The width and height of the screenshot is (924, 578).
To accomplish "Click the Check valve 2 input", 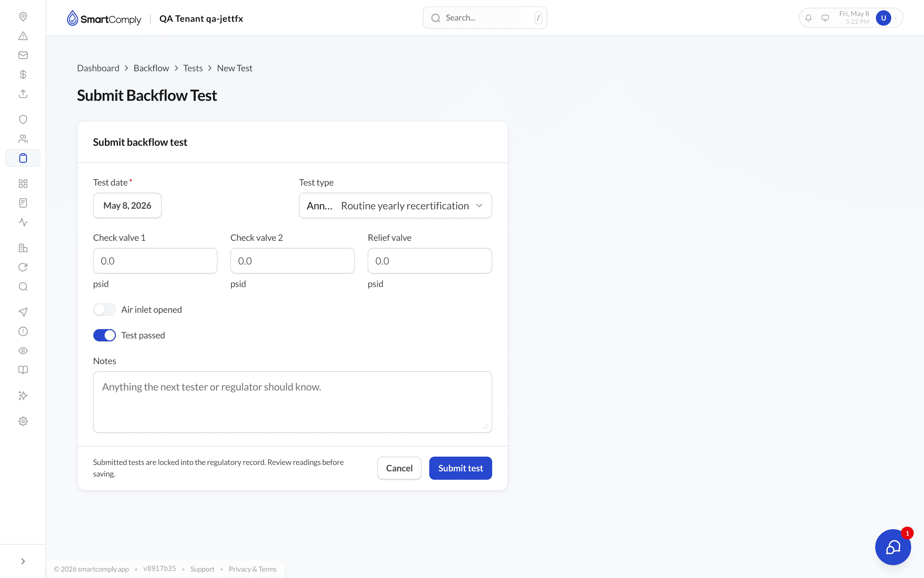I will point(293,261).
